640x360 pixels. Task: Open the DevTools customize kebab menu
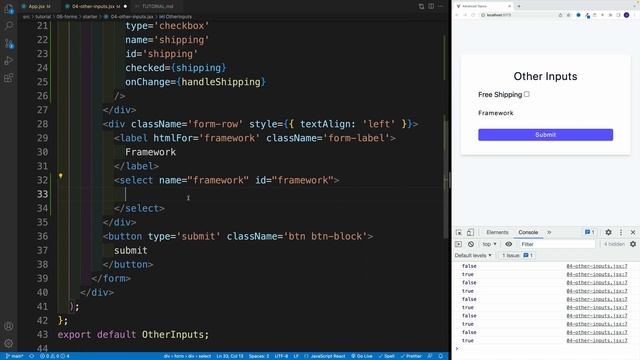[x=621, y=232]
